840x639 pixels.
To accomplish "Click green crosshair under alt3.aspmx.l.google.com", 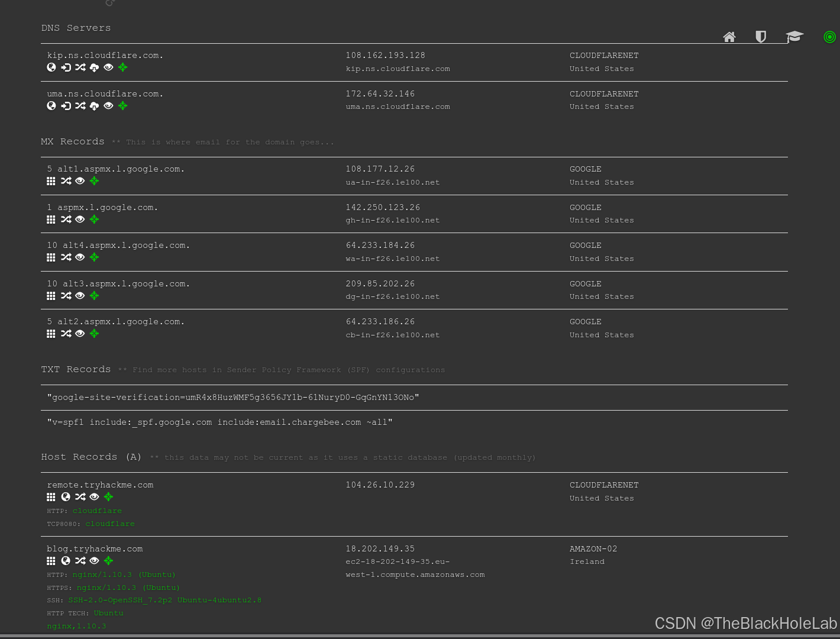I will (x=94, y=296).
